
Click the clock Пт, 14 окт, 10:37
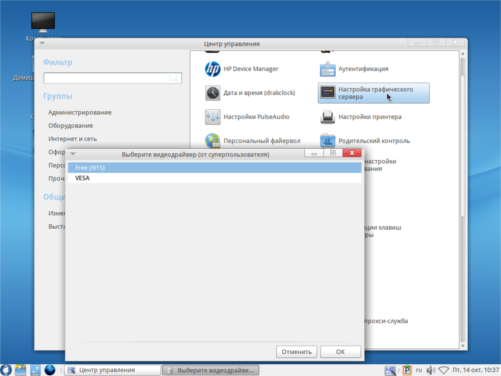coord(476,370)
